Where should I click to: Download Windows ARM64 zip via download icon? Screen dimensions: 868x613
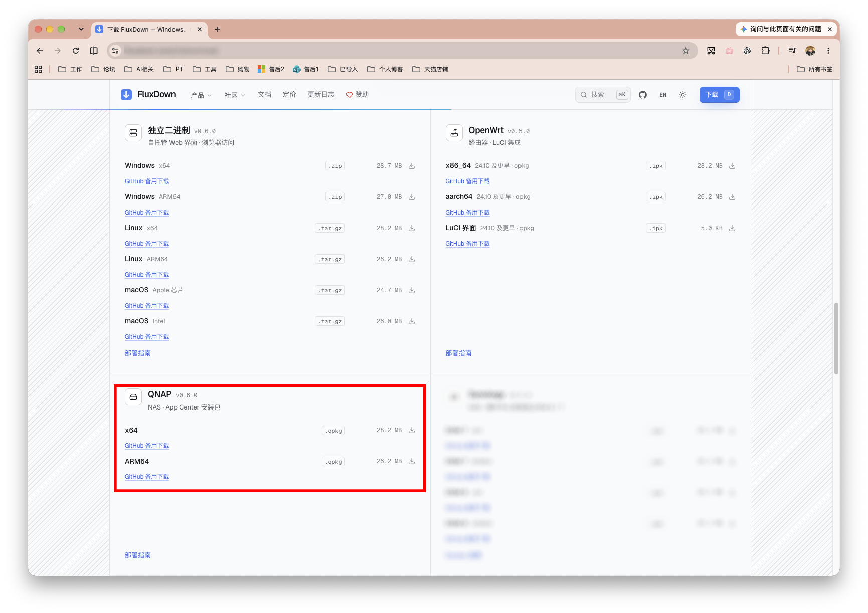point(412,197)
